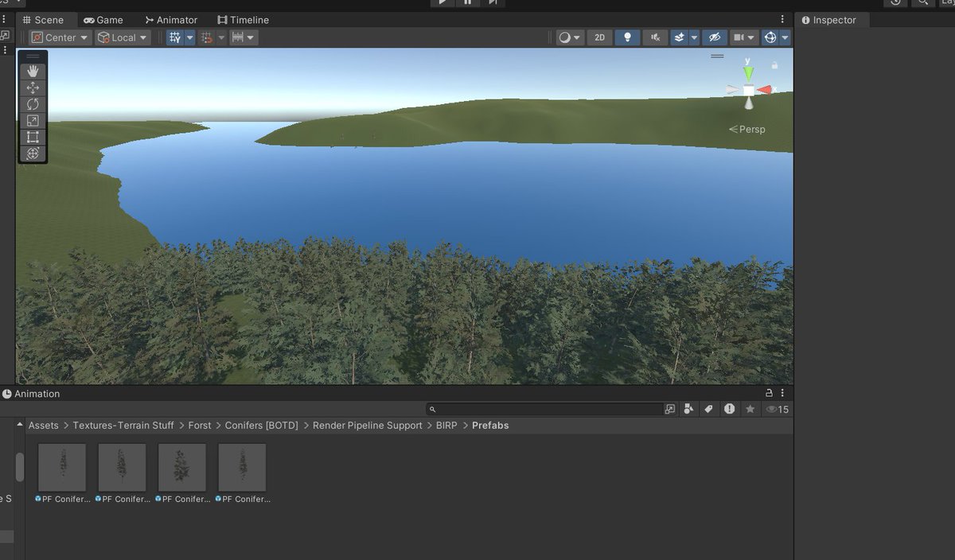Toggle Gizmos visibility in Scene view

[x=770, y=37]
